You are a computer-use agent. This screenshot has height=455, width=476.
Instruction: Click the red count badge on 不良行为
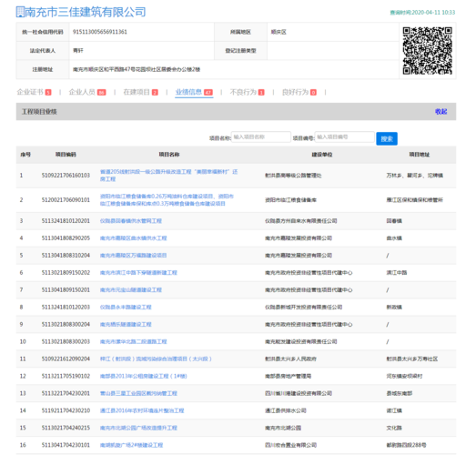261,93
